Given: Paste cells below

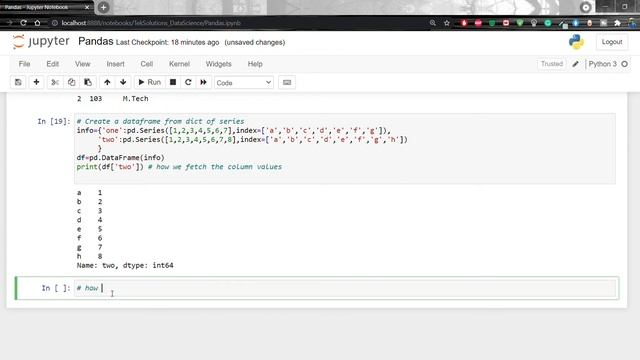Looking at the screenshot, I should (x=88, y=82).
